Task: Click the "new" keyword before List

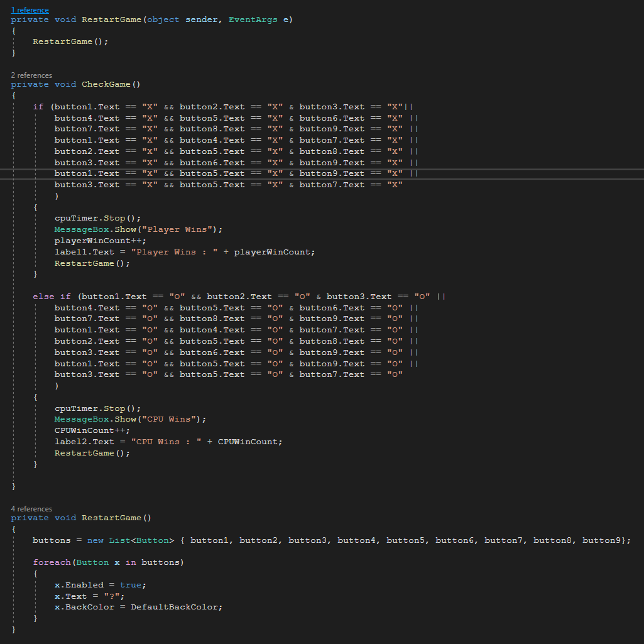Action: (95, 540)
